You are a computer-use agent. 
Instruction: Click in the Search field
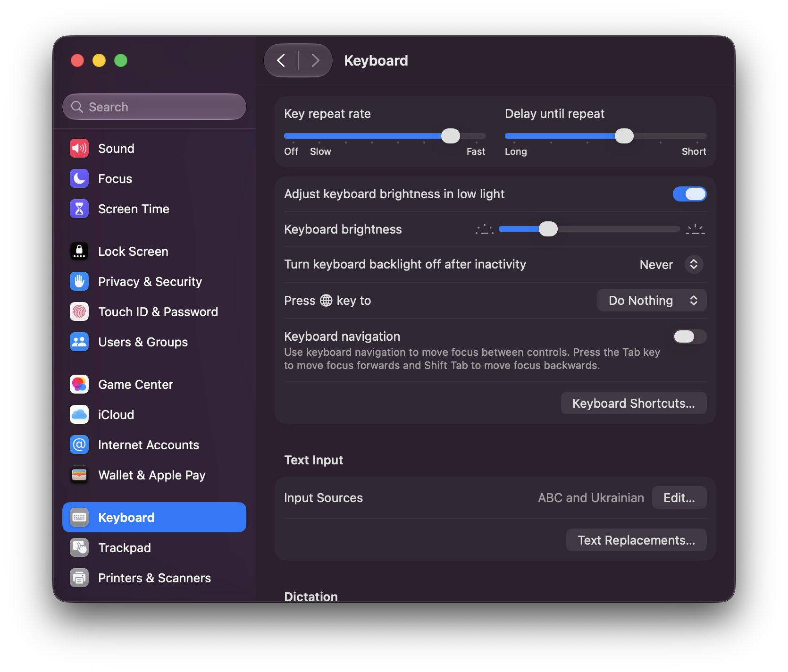coord(154,107)
